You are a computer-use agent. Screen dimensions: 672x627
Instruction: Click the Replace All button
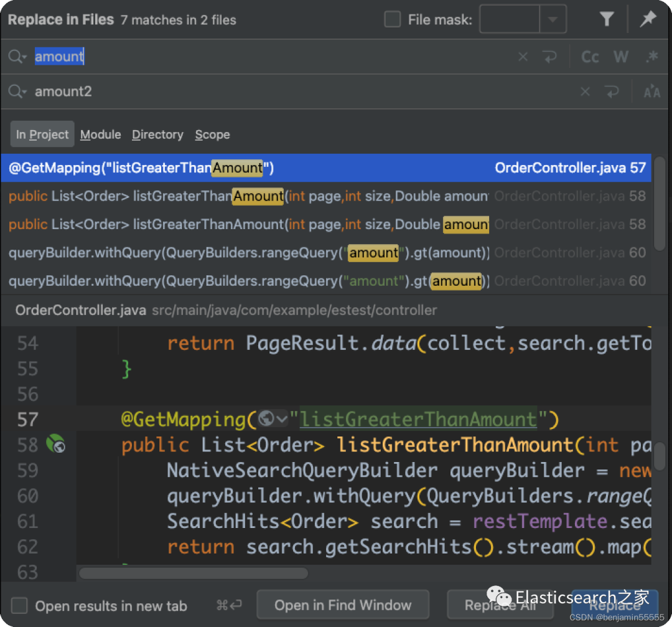tap(500, 605)
